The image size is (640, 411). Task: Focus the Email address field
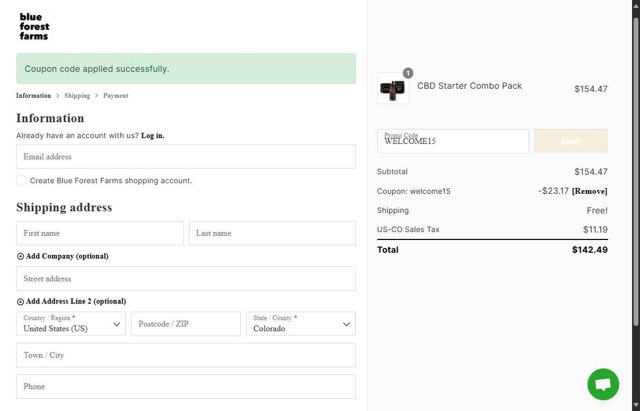(186, 156)
